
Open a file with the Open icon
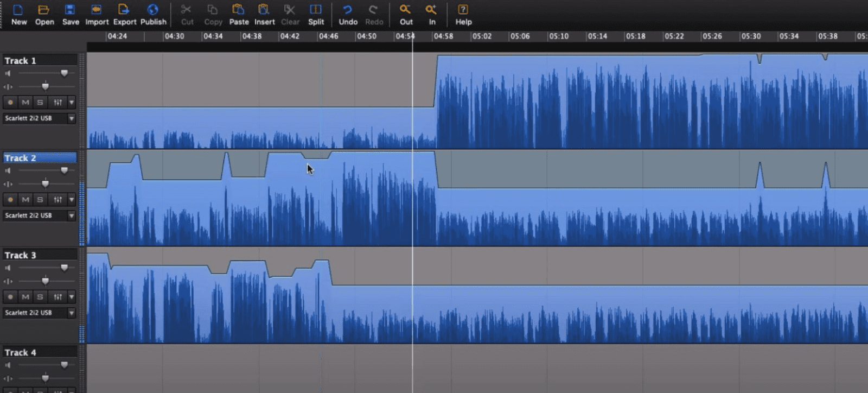coord(44,10)
